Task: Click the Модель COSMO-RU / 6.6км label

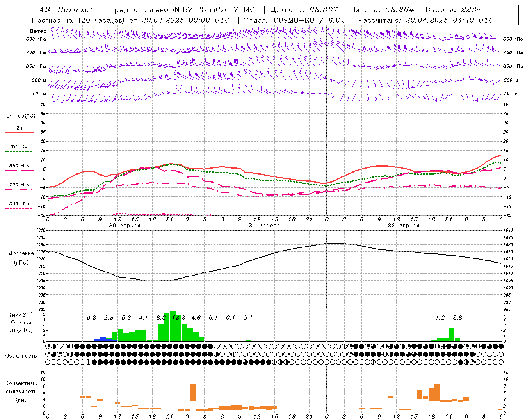Action: click(296, 20)
